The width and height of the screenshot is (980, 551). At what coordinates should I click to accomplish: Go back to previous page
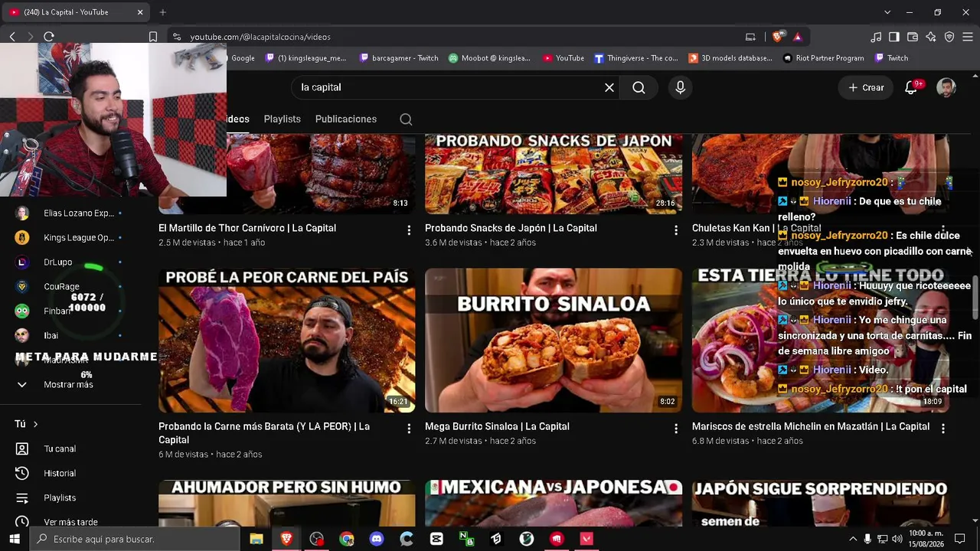click(12, 37)
